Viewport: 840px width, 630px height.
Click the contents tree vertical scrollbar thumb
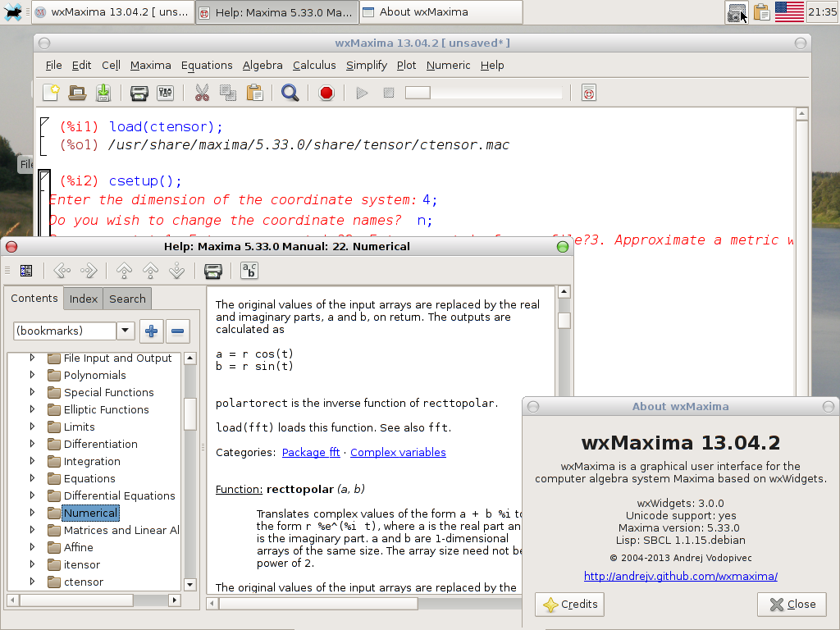190,413
